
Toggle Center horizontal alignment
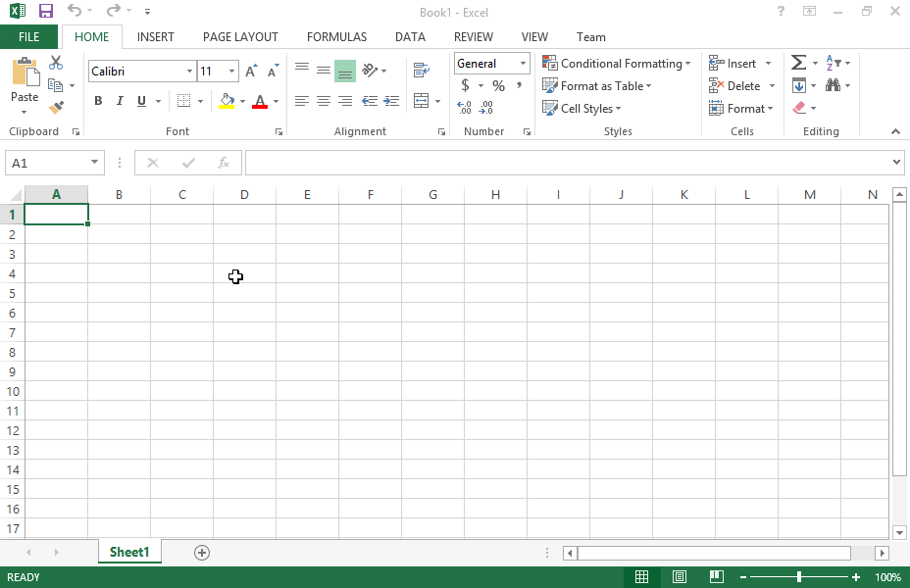click(x=324, y=101)
